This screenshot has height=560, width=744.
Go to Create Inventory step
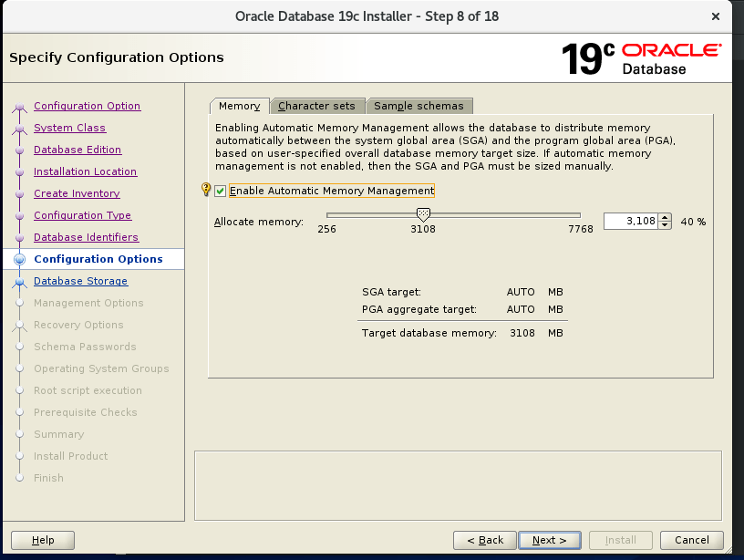pyautogui.click(x=77, y=193)
